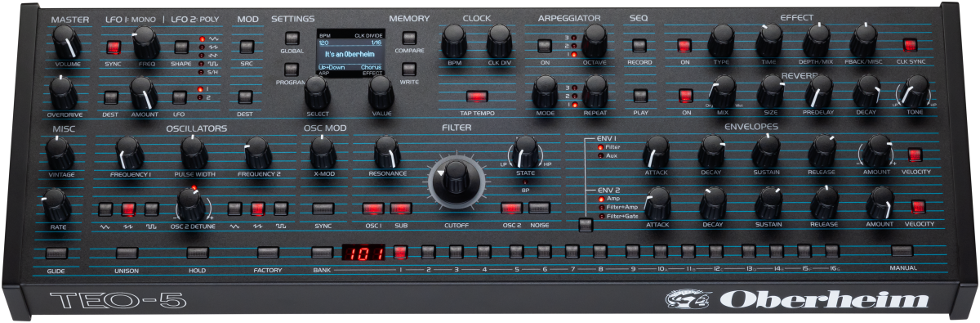
Task: Push the FACTORY button
Action: tap(268, 253)
